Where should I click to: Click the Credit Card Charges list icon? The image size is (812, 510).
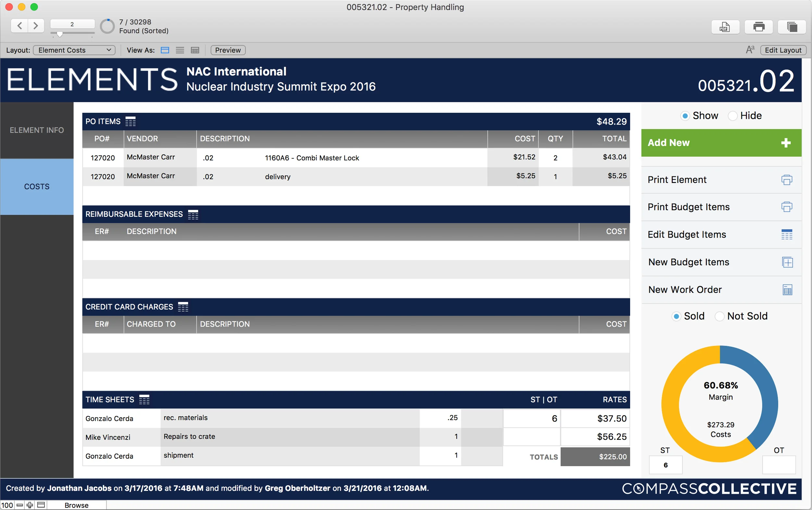pos(183,307)
